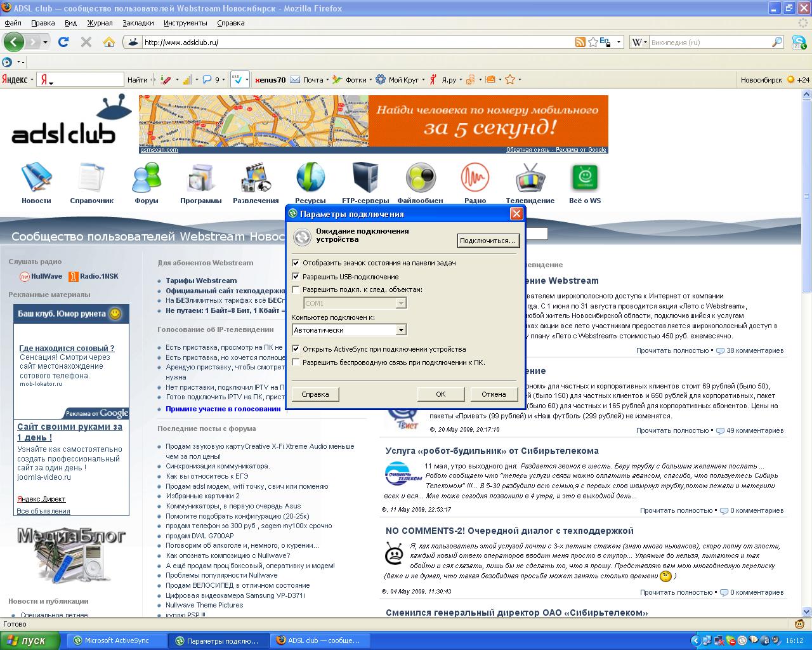Click the page vertical scrollbar down arrow

806,613
